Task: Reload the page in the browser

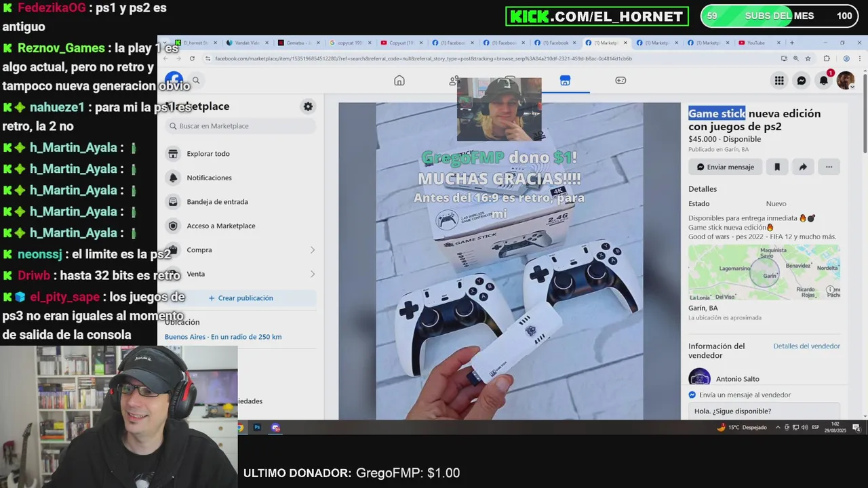Action: [192, 59]
